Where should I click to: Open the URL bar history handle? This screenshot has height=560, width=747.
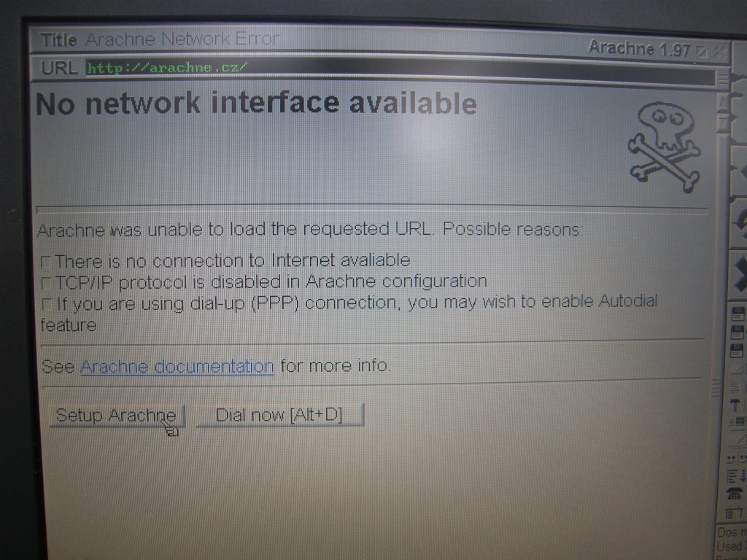click(723, 79)
